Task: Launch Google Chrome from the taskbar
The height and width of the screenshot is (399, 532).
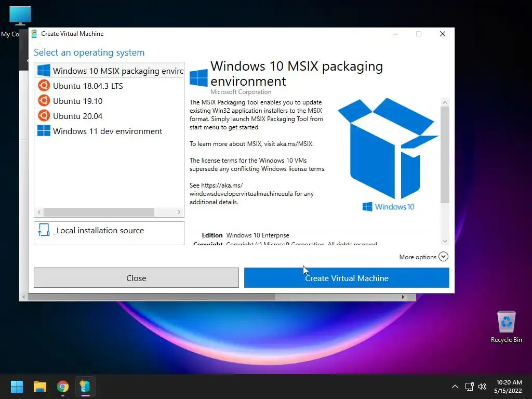Action: click(63, 387)
